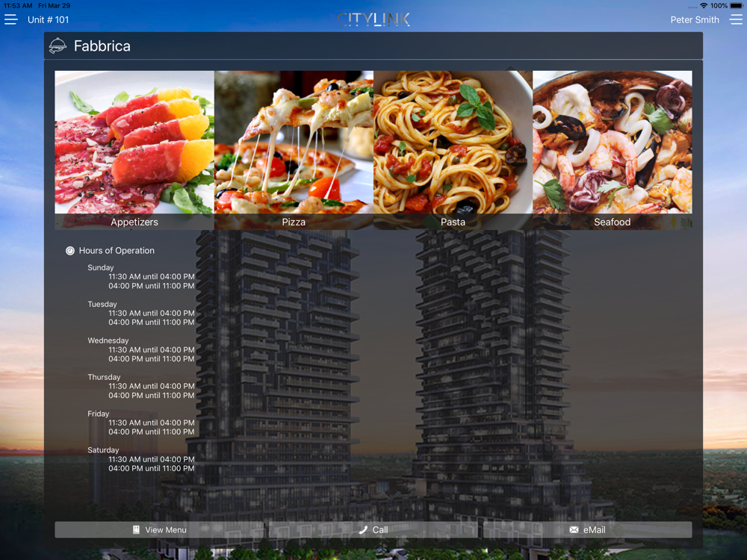Select the Thursday hours row

click(141, 386)
